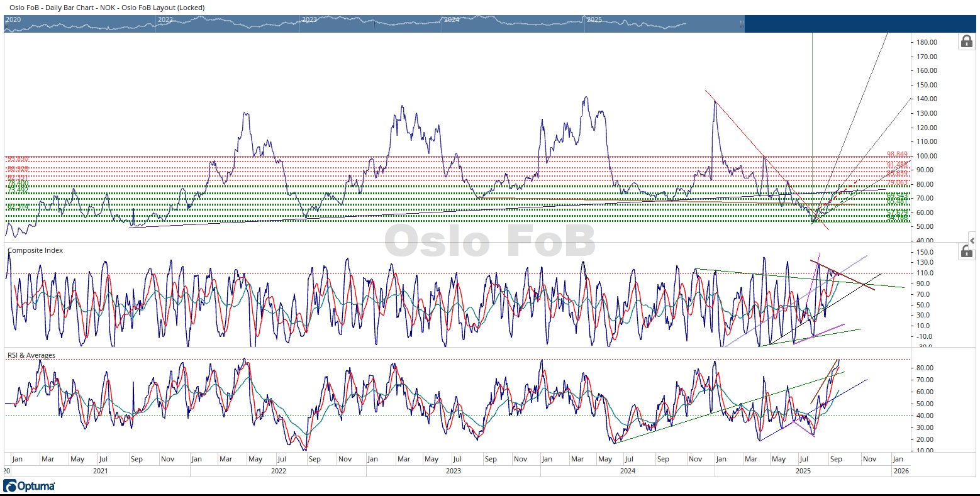Image resolution: width=980 pixels, height=496 pixels.
Task: Click the 100.00 level on the price scale
Action: pyautogui.click(x=927, y=156)
